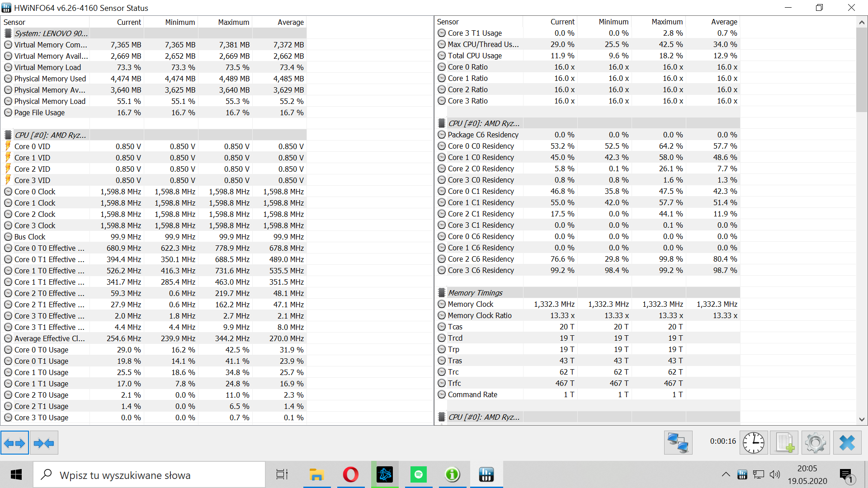Image resolution: width=868 pixels, height=488 pixels.
Task: Start logging with the sheet-plus icon
Action: (x=784, y=443)
